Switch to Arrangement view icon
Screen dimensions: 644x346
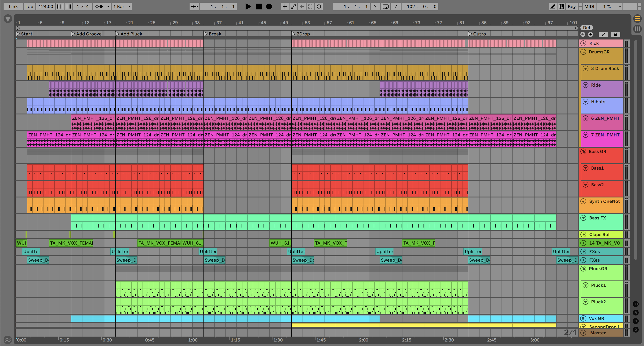click(637, 19)
